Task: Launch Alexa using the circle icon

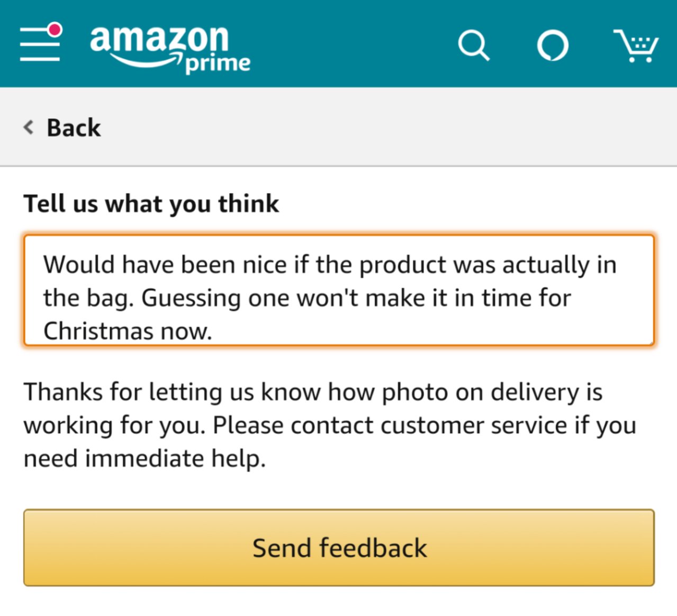Action: tap(553, 46)
